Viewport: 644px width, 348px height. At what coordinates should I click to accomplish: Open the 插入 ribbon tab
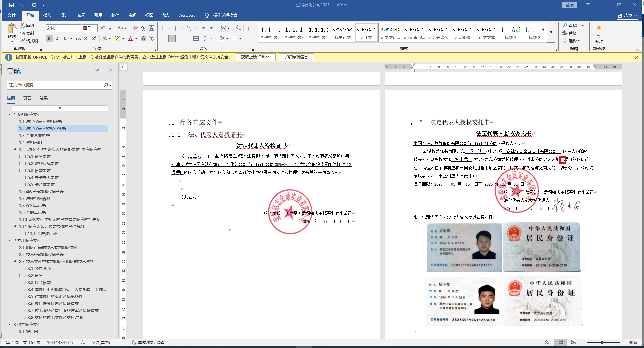47,15
